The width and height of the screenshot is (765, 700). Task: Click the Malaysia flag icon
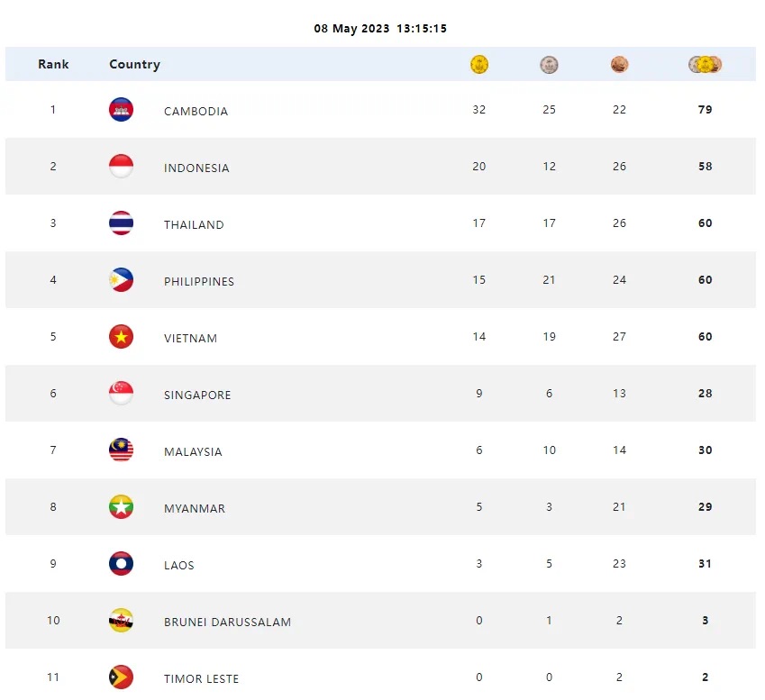click(x=121, y=450)
